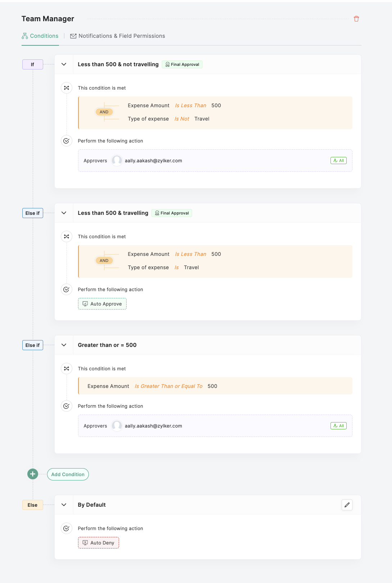Switch to the Conditions tab
Image resolution: width=392 pixels, height=583 pixels.
coord(40,36)
